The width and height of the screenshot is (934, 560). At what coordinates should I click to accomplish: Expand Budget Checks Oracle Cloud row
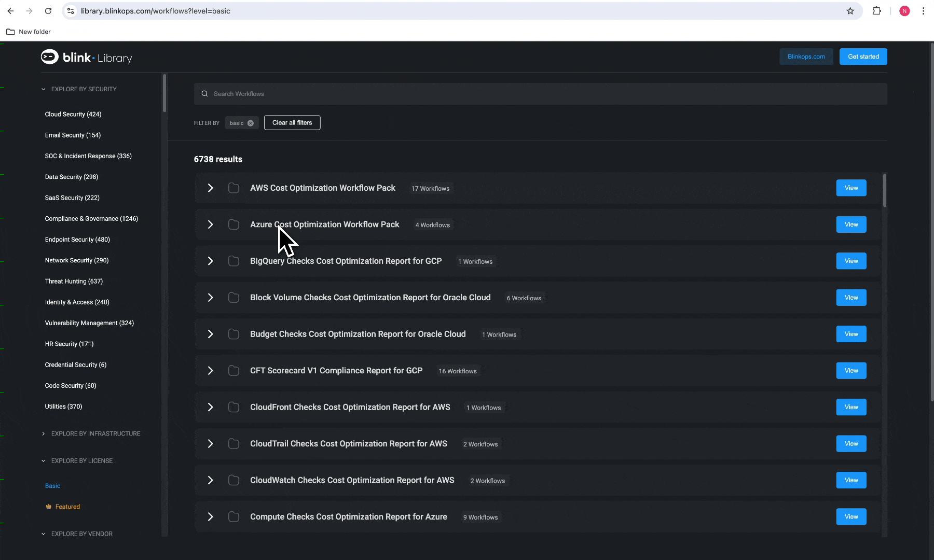210,334
